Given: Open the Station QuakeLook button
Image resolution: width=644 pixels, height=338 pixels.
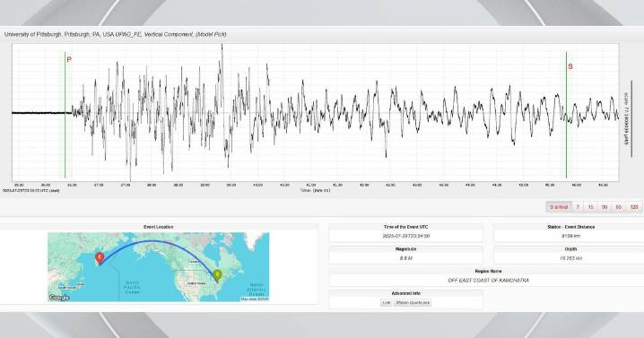Looking at the screenshot, I should [x=413, y=303].
